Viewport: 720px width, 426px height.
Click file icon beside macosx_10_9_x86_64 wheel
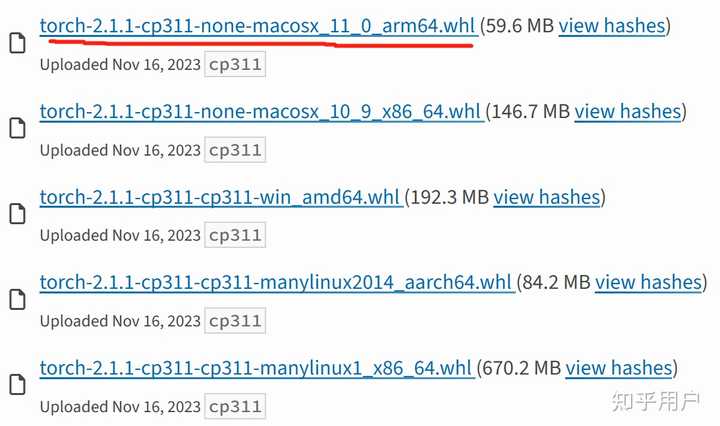[x=17, y=129]
